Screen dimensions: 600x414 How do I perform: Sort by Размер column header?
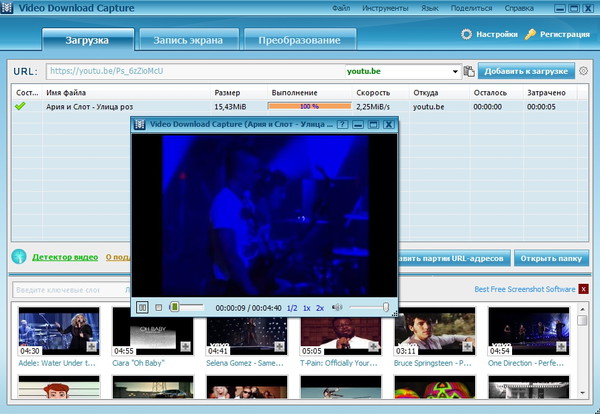pos(239,93)
